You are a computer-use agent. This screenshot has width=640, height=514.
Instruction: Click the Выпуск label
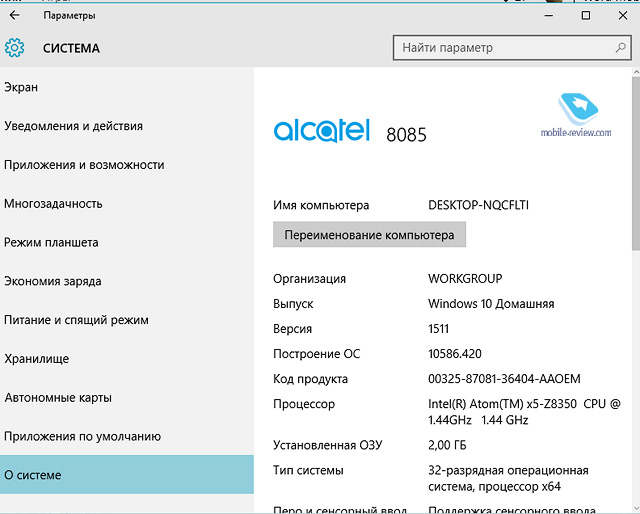coord(293,304)
